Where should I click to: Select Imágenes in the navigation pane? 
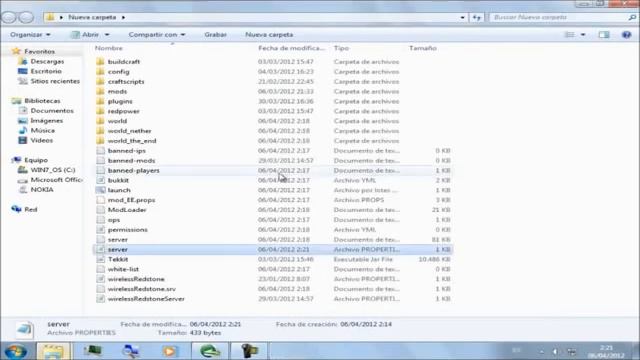click(47, 120)
